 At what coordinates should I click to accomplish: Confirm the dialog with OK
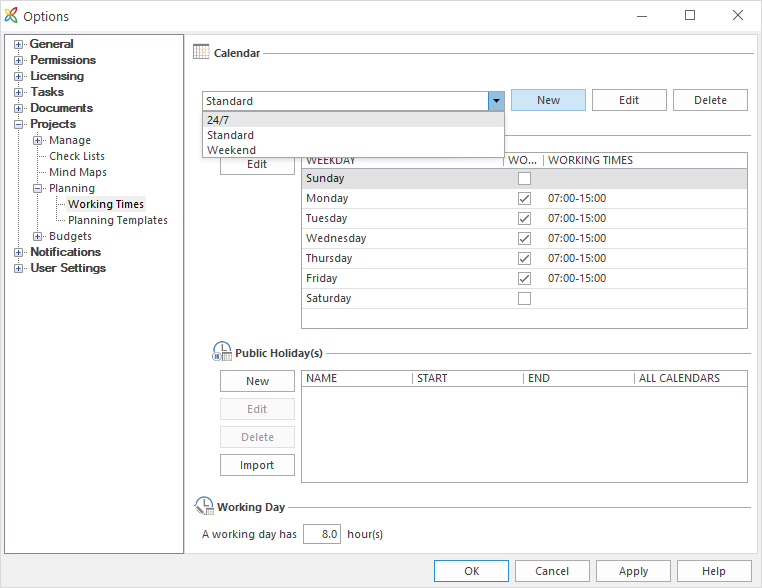471,571
